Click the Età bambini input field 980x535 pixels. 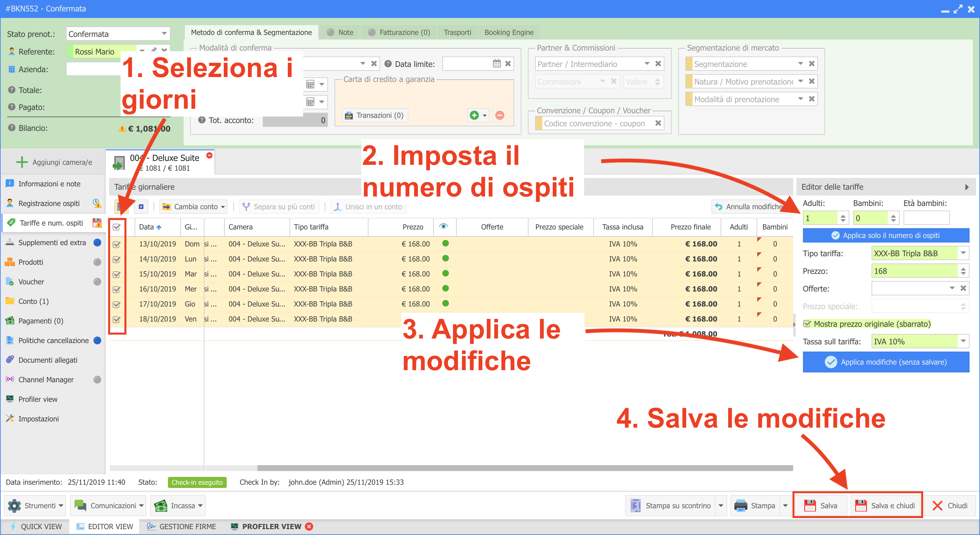(x=926, y=218)
